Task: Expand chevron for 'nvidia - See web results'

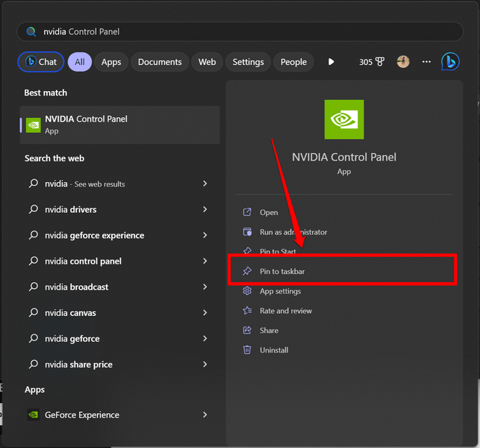Action: (x=205, y=184)
